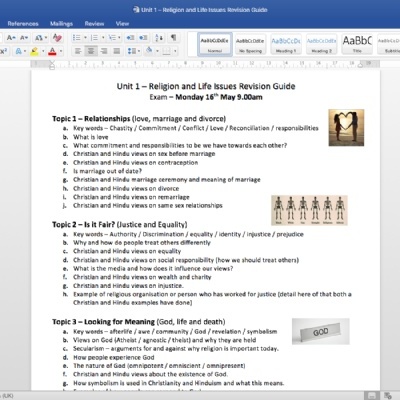Open the borders dropdown arrow
The height and width of the screenshot is (400, 400).
point(175,51)
